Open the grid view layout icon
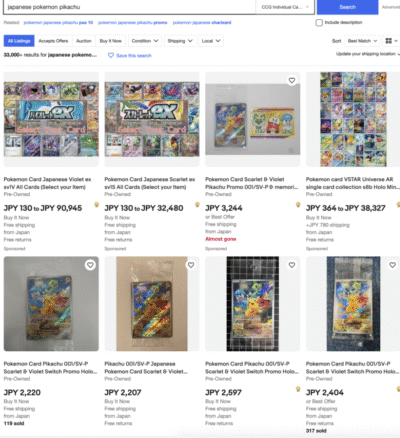The image size is (400, 438). pos(391,41)
